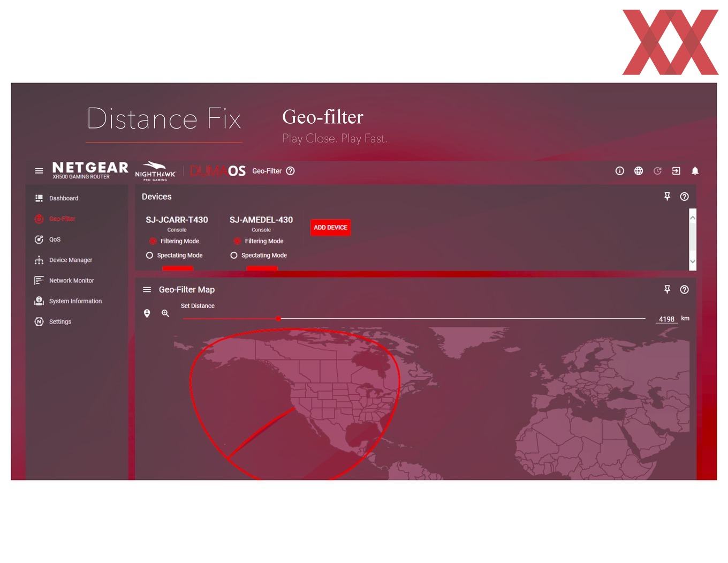728x563 pixels.
Task: Click the Set Distance slider handle
Action: click(x=278, y=318)
